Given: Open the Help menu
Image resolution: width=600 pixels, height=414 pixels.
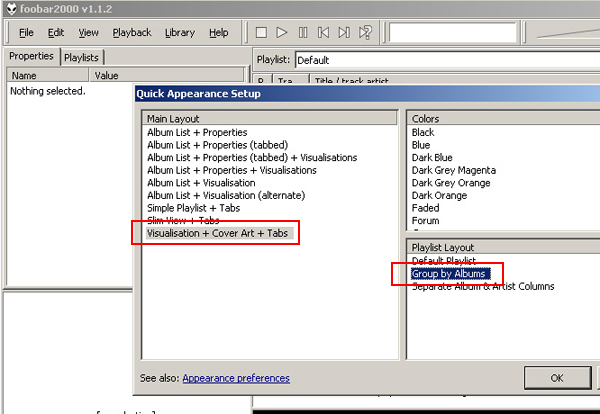Looking at the screenshot, I should pyautogui.click(x=218, y=33).
